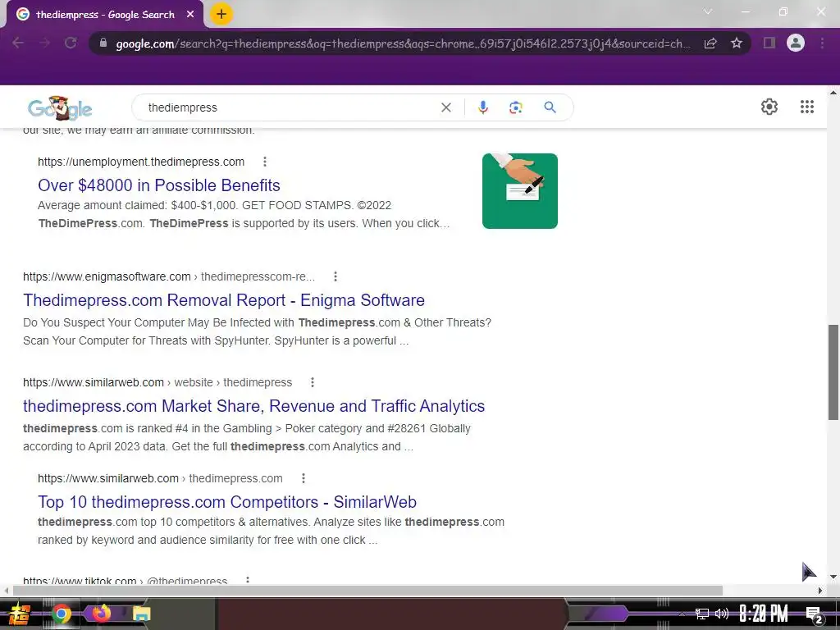Screen dimensions: 840x630
Task: Open Thedimepress.com Removal Report - Enigma Software
Action: pos(224,300)
